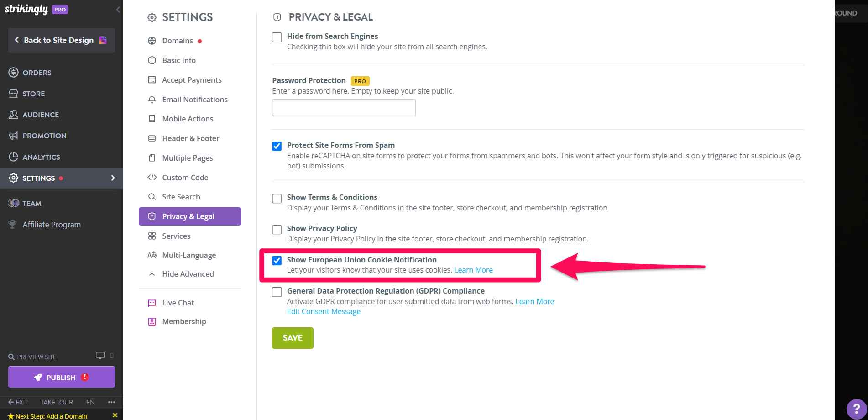Open the Orders section in sidebar
Screen dimensions: 868x420
37,73
